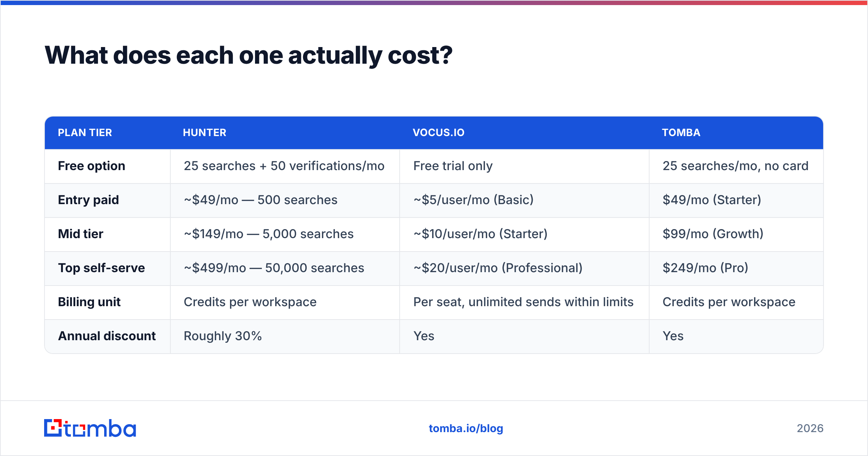
Task: Click the 'Entry paid' row label
Action: (x=88, y=200)
